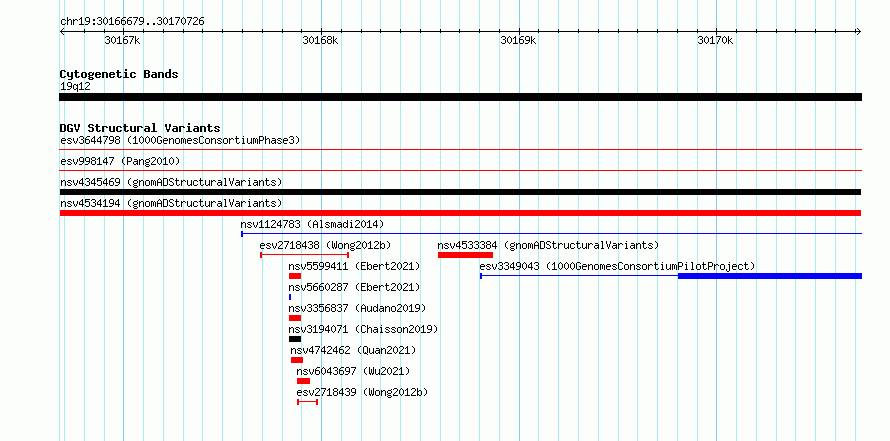Viewport: 890px width, 441px height.
Task: Click the ruler's left arrow end
Action: point(62,31)
